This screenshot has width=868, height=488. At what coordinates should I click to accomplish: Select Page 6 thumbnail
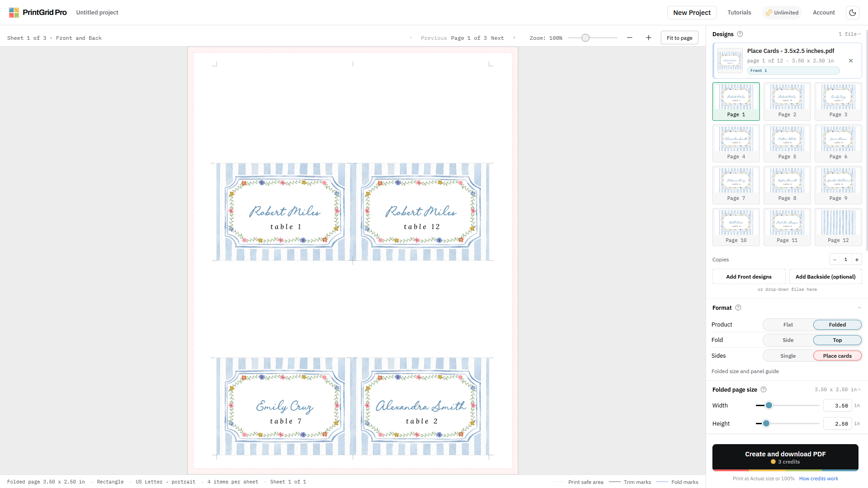pos(838,143)
